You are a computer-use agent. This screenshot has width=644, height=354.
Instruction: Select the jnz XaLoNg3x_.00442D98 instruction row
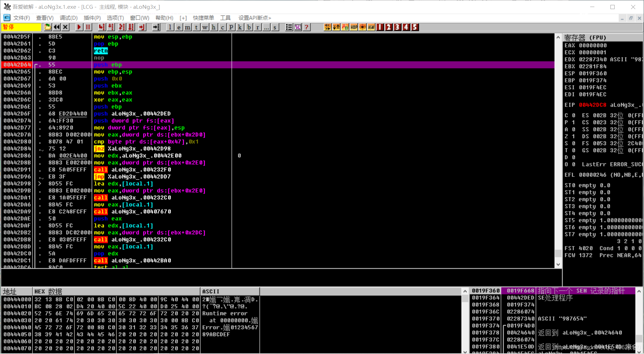coord(278,149)
